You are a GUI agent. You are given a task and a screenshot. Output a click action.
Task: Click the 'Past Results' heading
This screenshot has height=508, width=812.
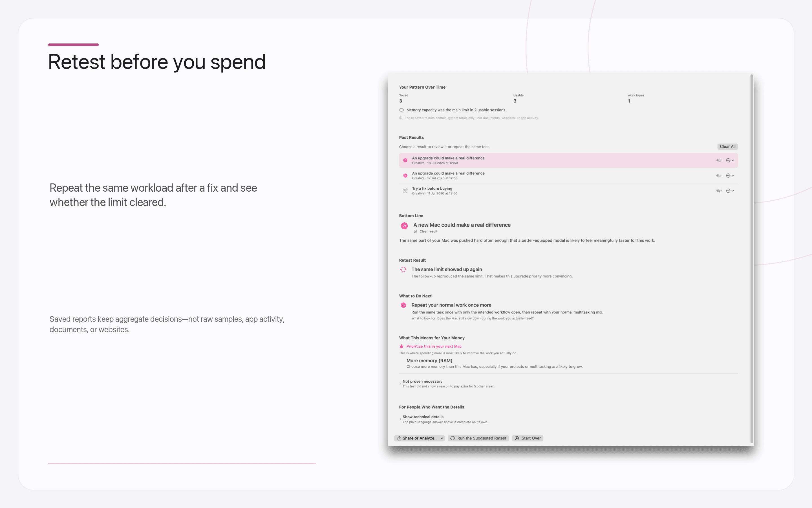(411, 137)
